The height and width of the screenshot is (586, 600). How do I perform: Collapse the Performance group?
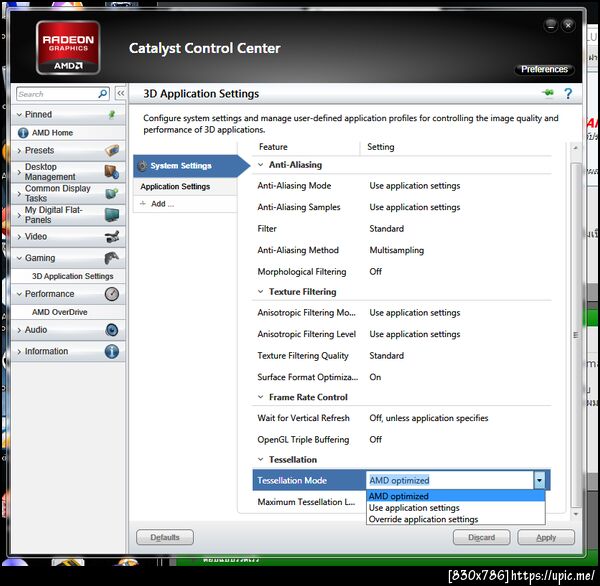click(x=19, y=294)
